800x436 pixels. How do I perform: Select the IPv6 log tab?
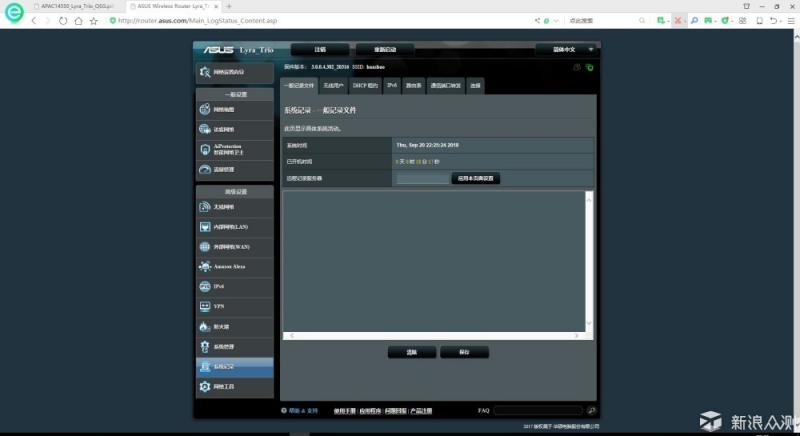coord(392,86)
